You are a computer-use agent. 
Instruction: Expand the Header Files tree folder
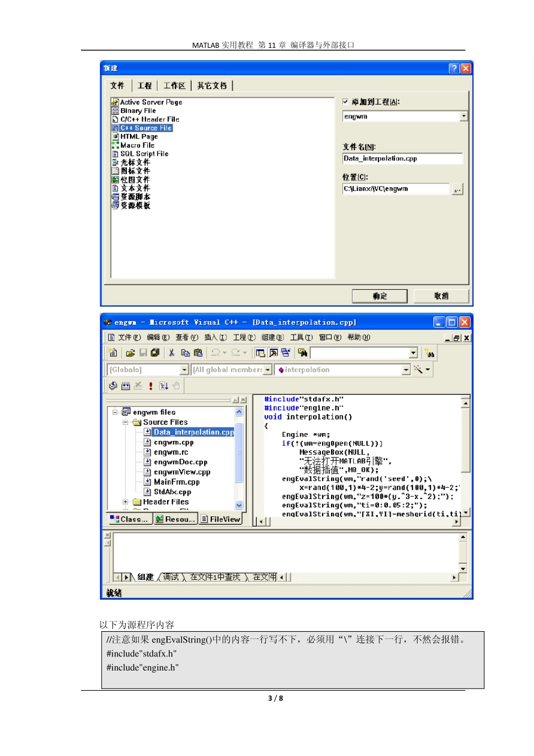click(x=125, y=502)
